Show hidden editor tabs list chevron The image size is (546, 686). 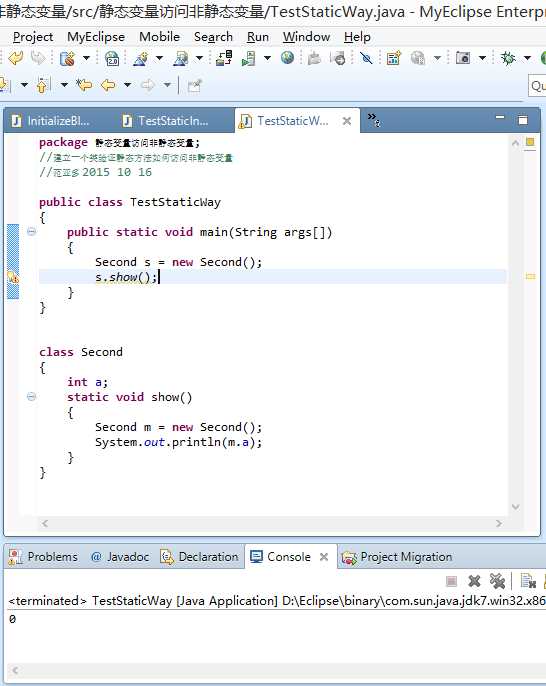coord(374,119)
